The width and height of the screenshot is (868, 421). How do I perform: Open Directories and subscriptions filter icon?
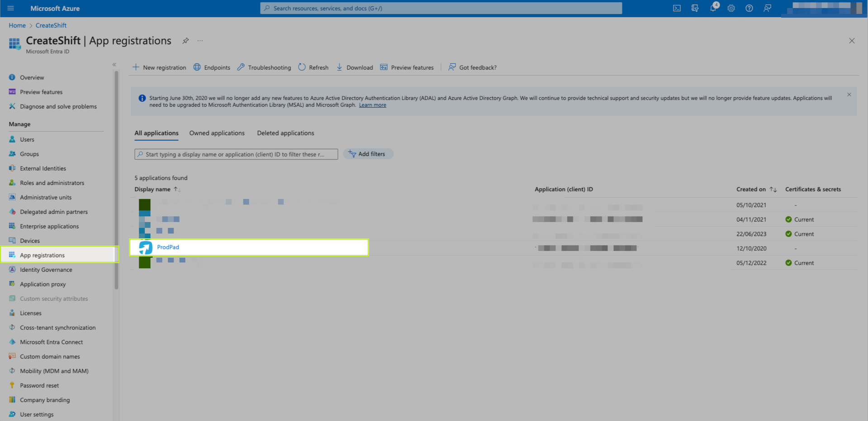[x=695, y=8]
